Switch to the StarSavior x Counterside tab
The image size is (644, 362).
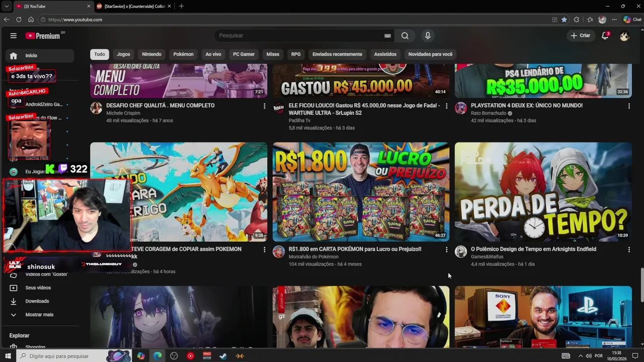[134, 6]
